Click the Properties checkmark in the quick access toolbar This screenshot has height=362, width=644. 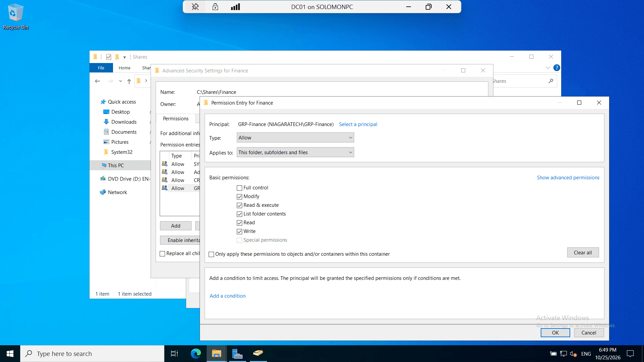point(109,57)
